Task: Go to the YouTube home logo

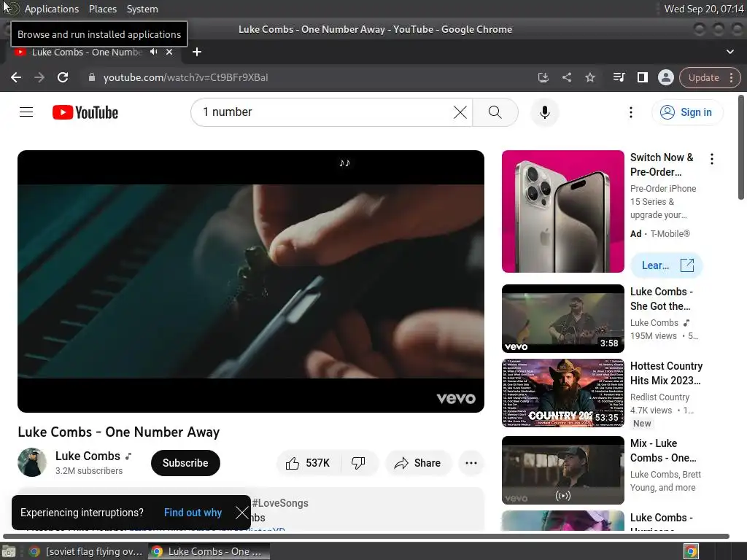Action: [x=85, y=112]
